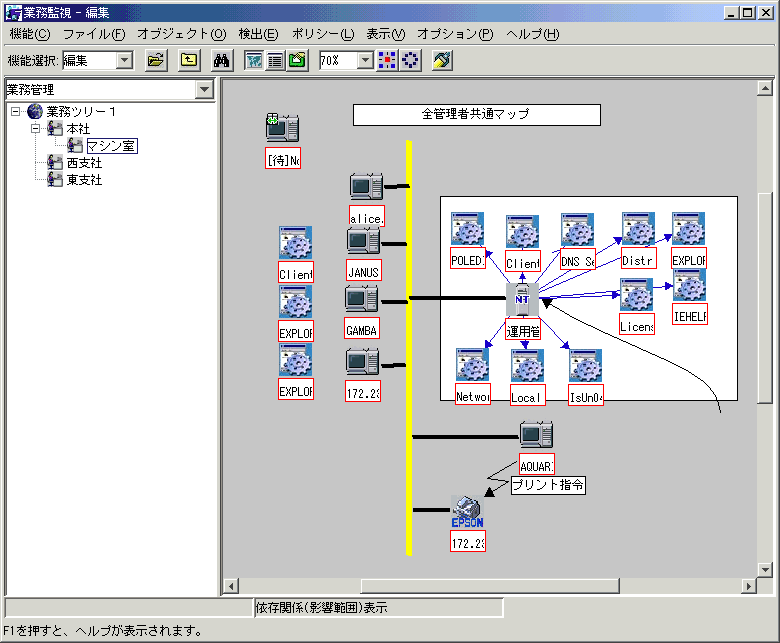Open the 機能(C) menu
The width and height of the screenshot is (780, 643).
coord(30,34)
